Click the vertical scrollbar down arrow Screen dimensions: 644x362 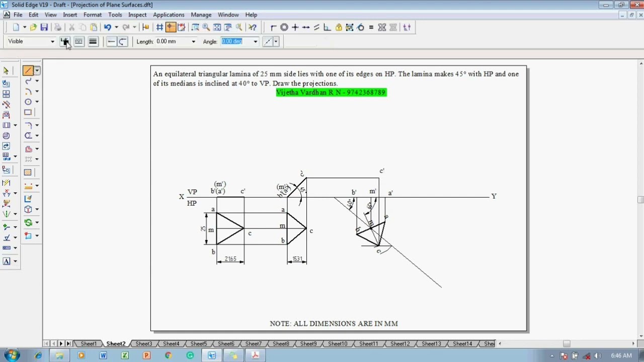pyautogui.click(x=640, y=336)
